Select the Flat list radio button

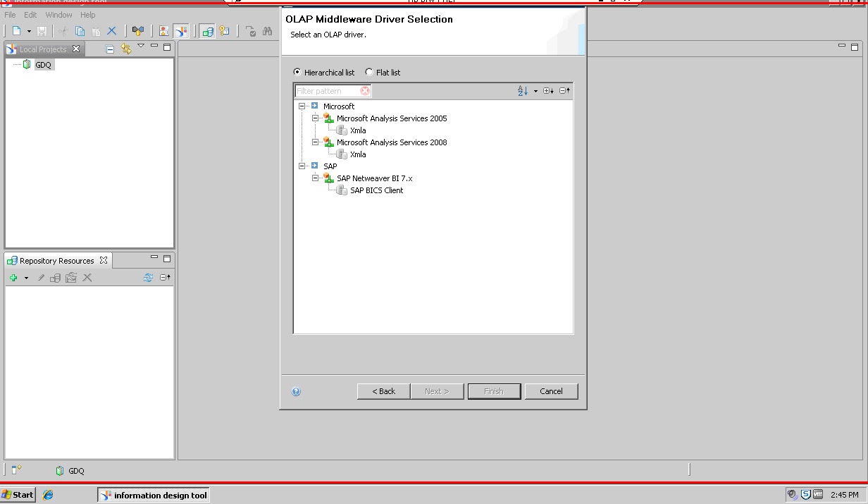(368, 72)
